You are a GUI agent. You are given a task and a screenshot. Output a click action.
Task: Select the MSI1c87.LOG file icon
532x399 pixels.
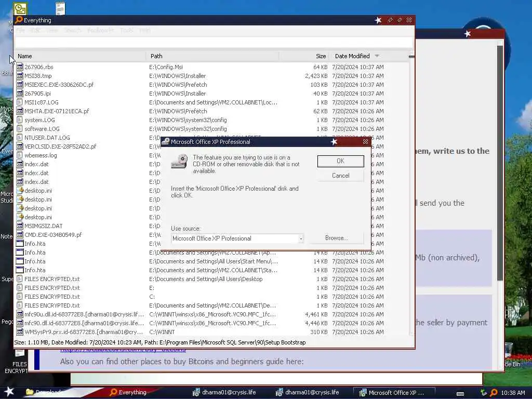[x=20, y=102]
